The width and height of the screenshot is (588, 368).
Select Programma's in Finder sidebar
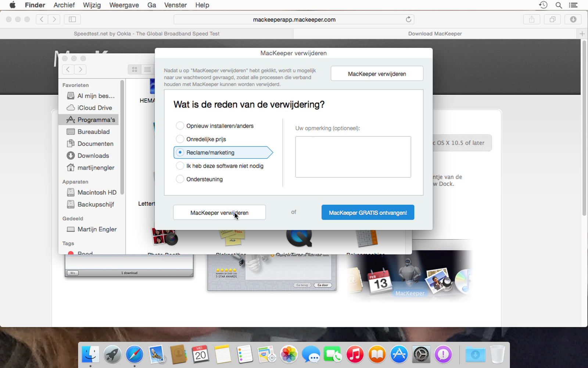pos(89,120)
